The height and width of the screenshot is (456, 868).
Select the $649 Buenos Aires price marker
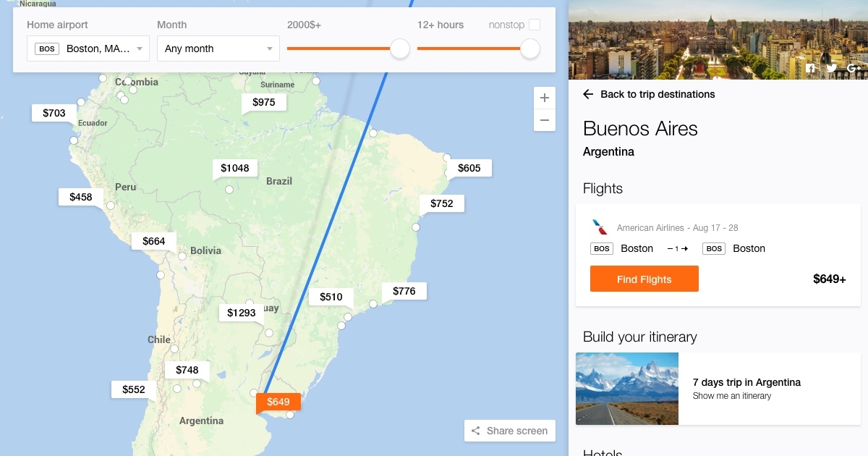point(278,402)
